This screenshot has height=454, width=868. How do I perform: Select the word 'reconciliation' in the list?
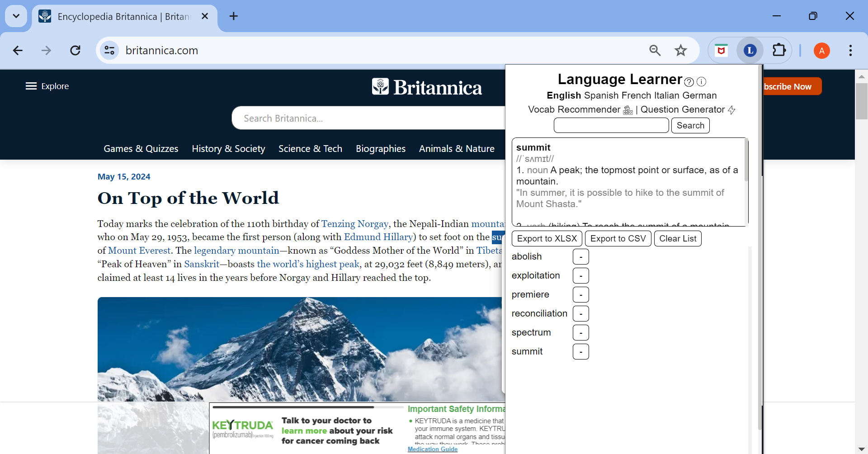coord(539,313)
